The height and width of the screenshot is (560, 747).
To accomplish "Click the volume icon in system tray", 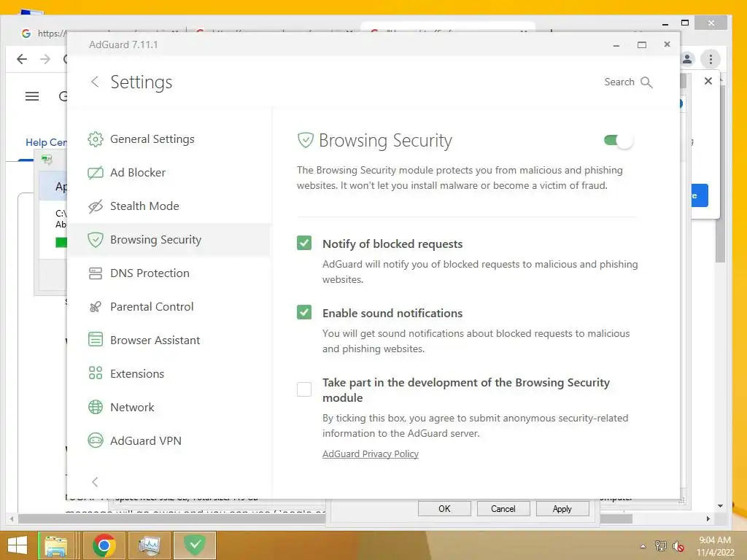I will (678, 546).
